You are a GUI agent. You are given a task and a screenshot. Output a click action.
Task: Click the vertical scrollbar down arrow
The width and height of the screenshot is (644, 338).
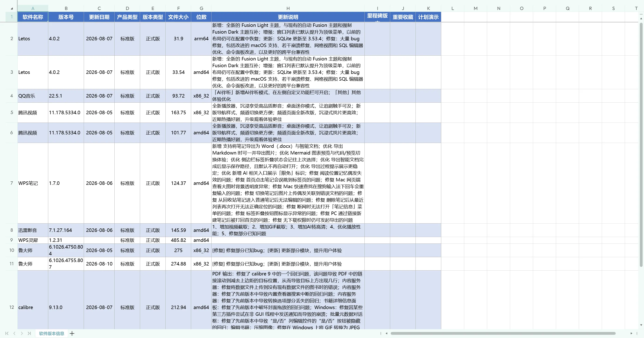(641, 325)
